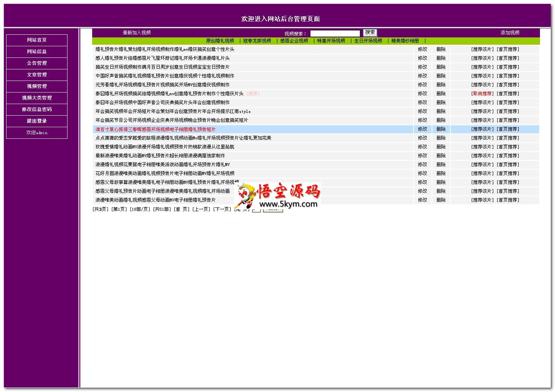555x392 pixels.
Task: Open 网站首页 in the sidebar
Action: [37, 40]
